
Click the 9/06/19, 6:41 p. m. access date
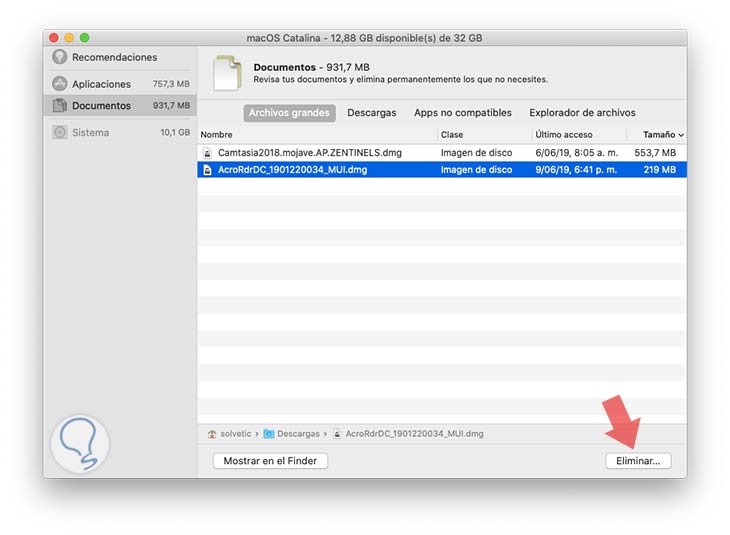coord(576,170)
